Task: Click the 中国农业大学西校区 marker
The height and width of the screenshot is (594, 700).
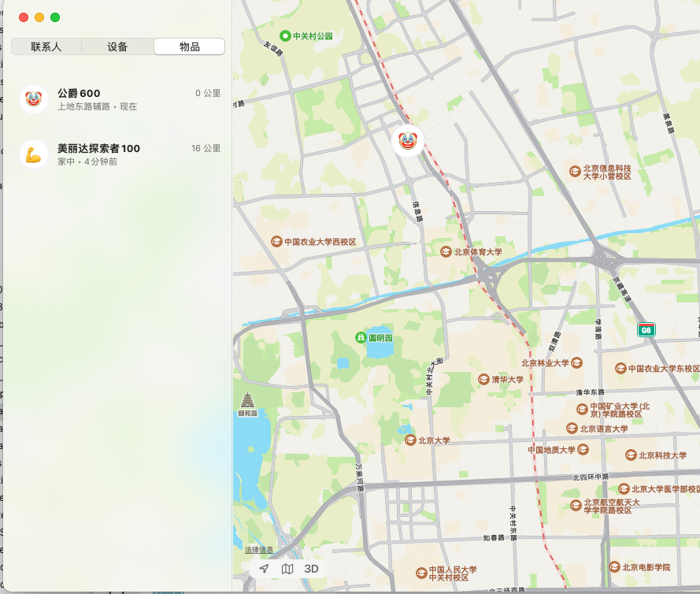Action: [x=276, y=242]
